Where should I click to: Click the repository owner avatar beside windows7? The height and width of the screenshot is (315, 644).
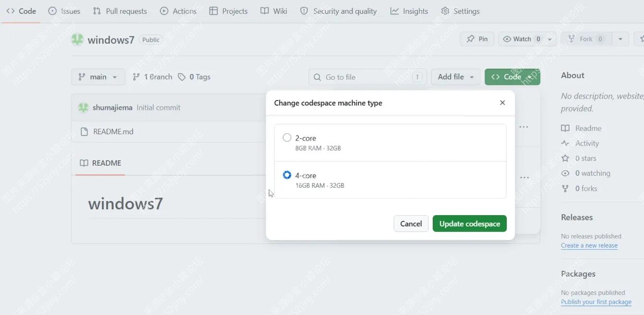tap(77, 39)
